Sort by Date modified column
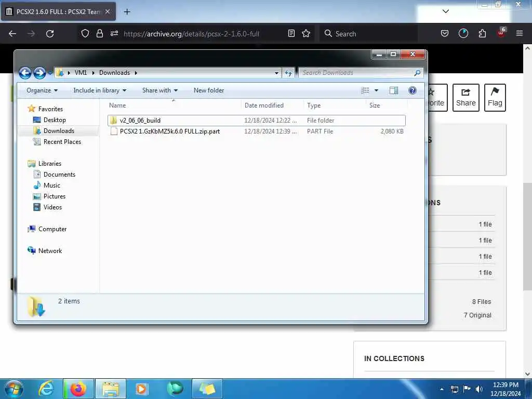532x399 pixels. pyautogui.click(x=272, y=105)
